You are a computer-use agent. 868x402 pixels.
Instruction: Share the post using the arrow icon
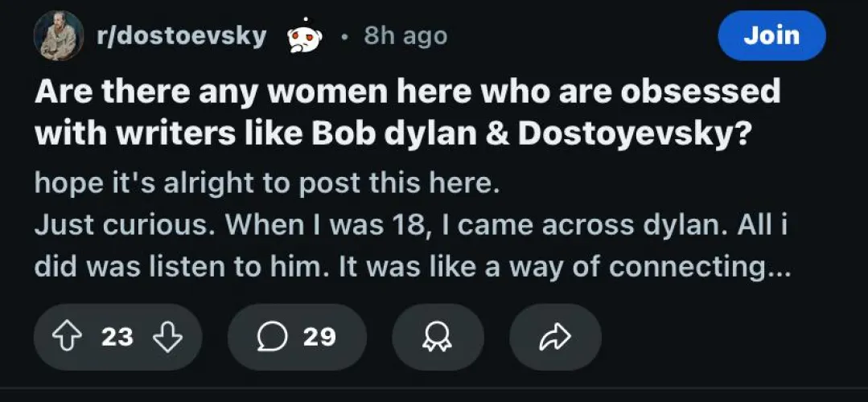tap(555, 337)
